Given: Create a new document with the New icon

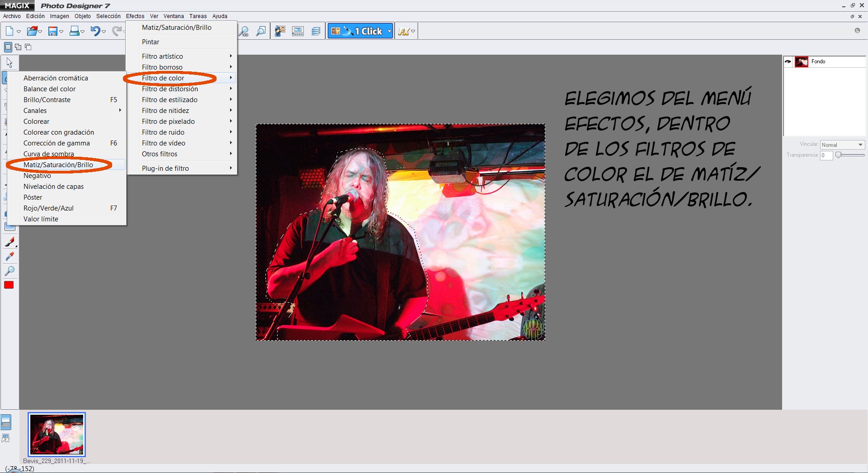Looking at the screenshot, I should pos(9,31).
